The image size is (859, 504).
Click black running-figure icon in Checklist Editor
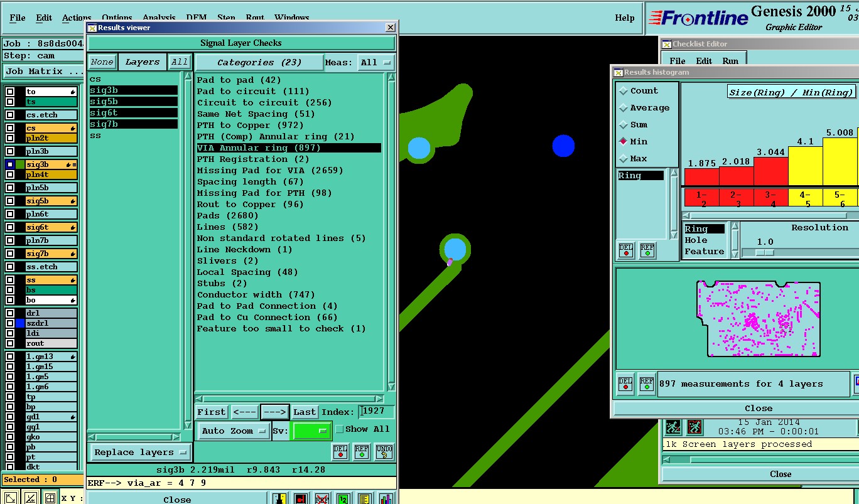coord(674,427)
